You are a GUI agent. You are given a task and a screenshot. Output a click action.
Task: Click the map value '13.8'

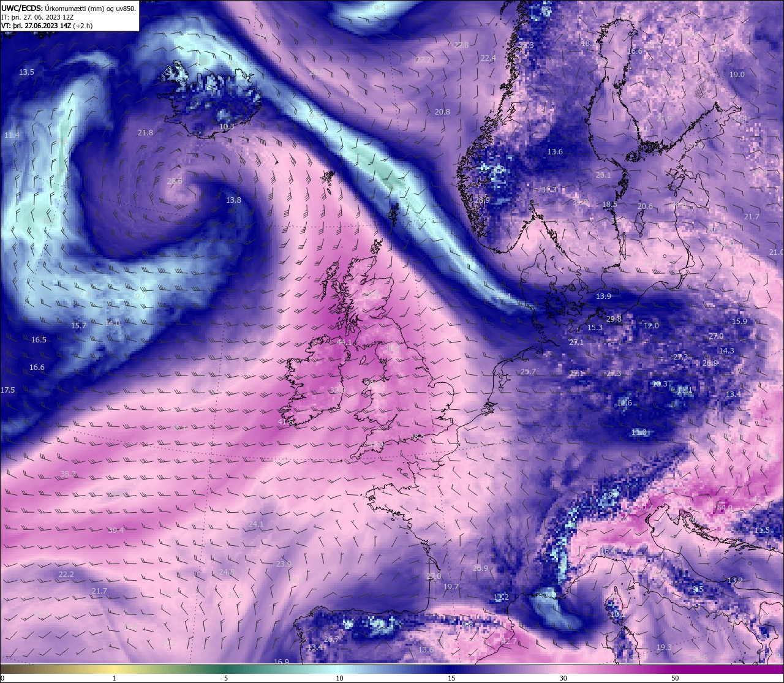point(233,200)
